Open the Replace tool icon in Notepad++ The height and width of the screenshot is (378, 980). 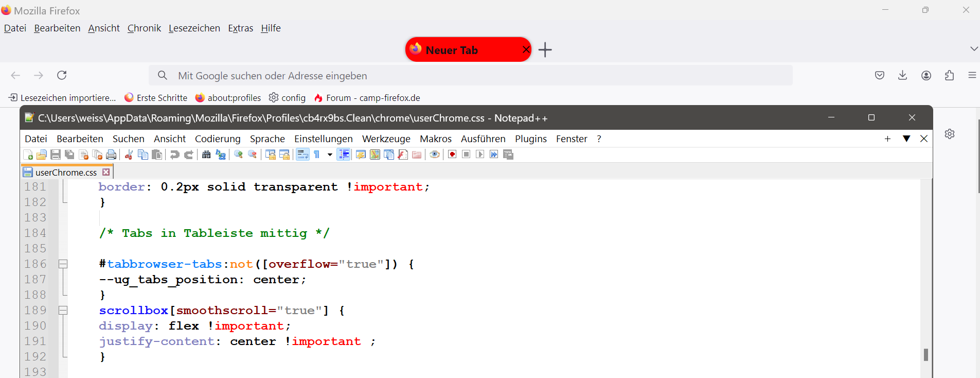221,154
